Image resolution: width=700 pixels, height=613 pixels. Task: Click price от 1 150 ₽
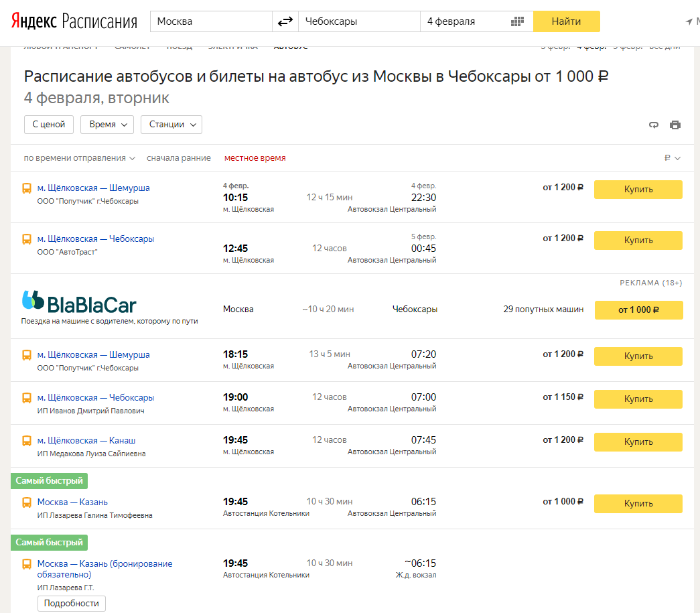[x=563, y=397]
